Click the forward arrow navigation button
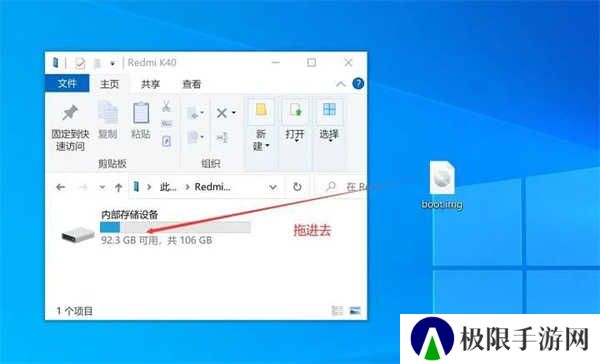Viewport: 600px width, 364px height. tap(83, 187)
